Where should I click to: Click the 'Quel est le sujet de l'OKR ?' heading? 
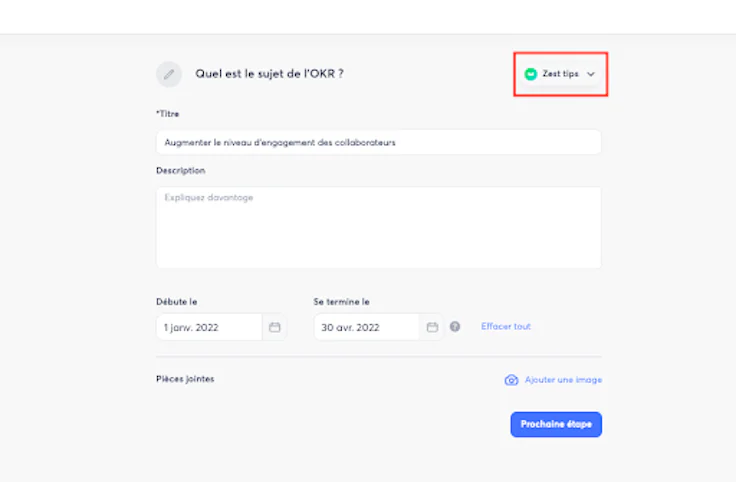(x=269, y=74)
